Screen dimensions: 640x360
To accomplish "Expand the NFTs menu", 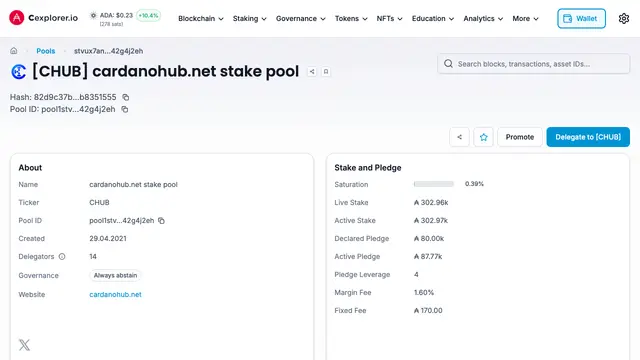I will [x=389, y=18].
